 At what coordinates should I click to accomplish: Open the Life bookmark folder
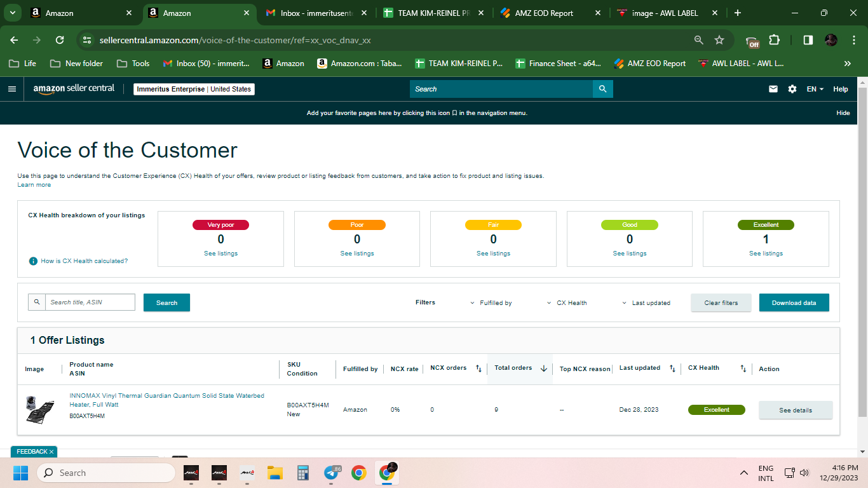23,64
